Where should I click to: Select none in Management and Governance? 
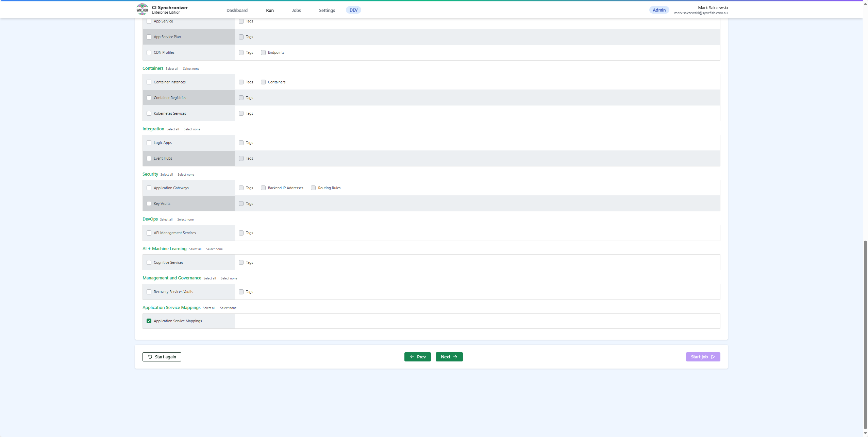point(229,278)
